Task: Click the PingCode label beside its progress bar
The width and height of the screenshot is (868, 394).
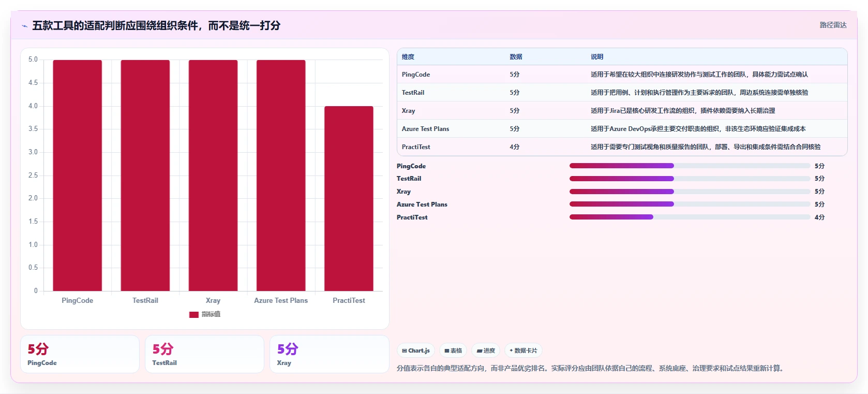Action: (x=411, y=166)
